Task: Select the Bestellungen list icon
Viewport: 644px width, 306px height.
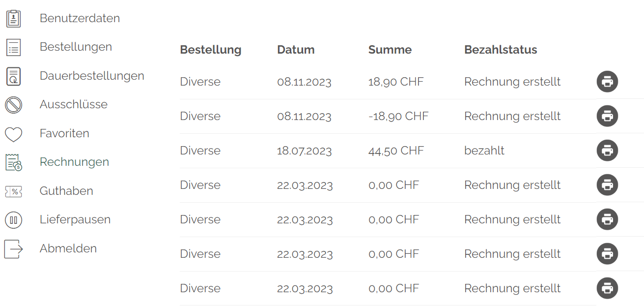Action: click(x=14, y=47)
